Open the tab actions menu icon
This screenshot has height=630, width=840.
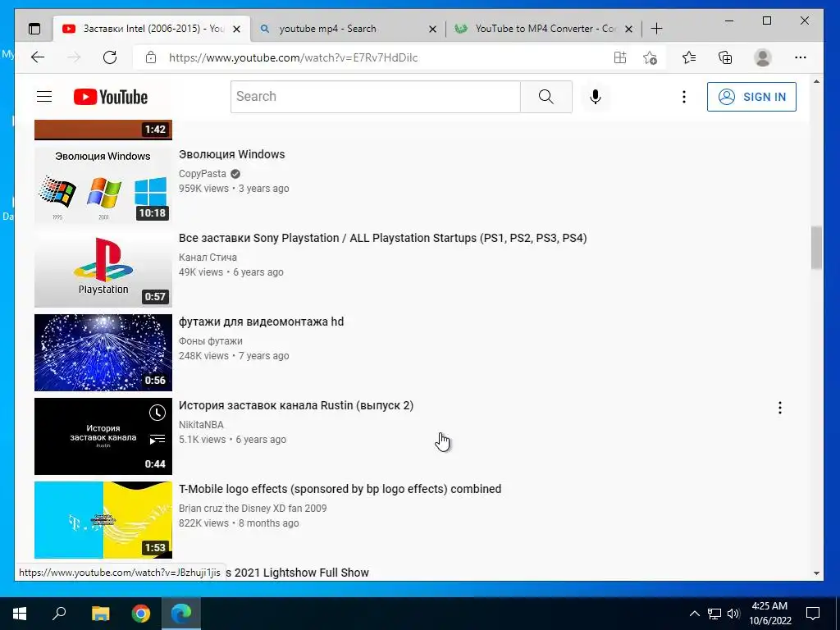34,29
